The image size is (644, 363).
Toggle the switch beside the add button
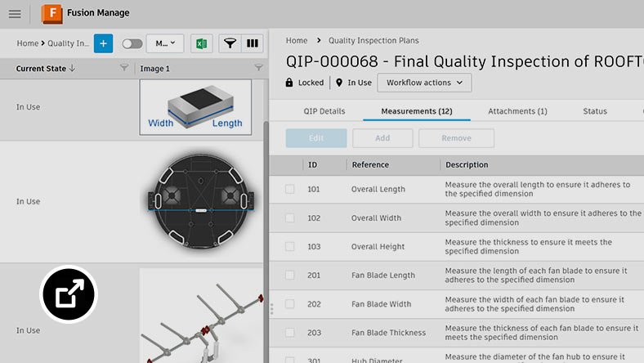click(132, 43)
